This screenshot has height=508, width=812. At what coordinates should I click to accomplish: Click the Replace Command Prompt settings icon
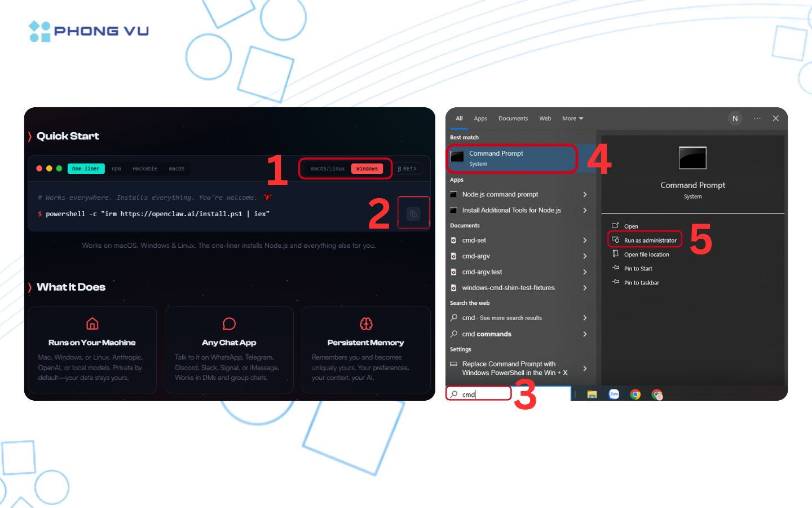tap(453, 364)
